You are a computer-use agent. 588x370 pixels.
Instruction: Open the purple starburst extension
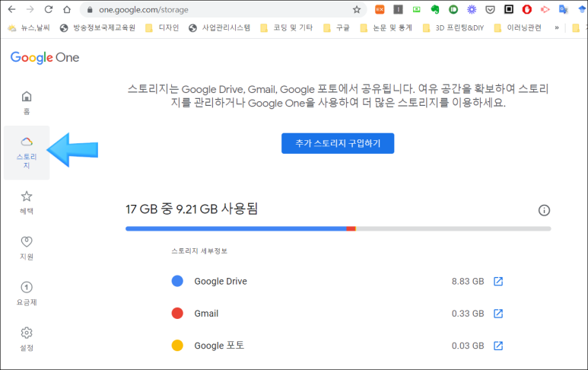[x=472, y=9]
